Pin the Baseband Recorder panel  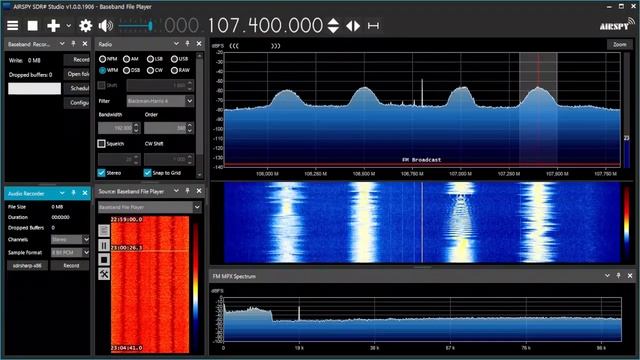coord(73,44)
